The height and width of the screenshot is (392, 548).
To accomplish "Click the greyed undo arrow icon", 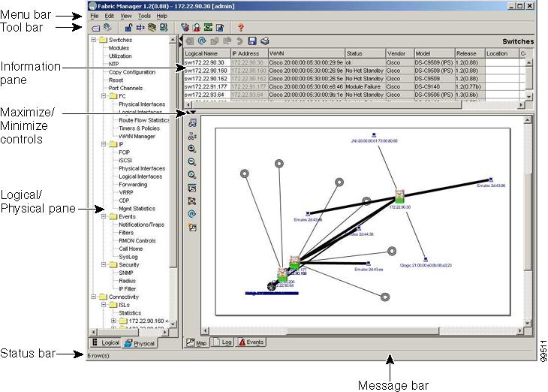I will [239, 41].
